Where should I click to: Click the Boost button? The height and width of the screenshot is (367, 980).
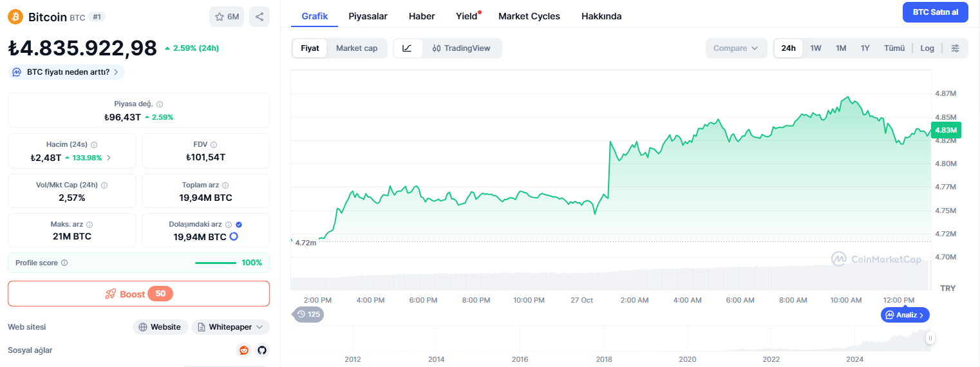pos(138,294)
